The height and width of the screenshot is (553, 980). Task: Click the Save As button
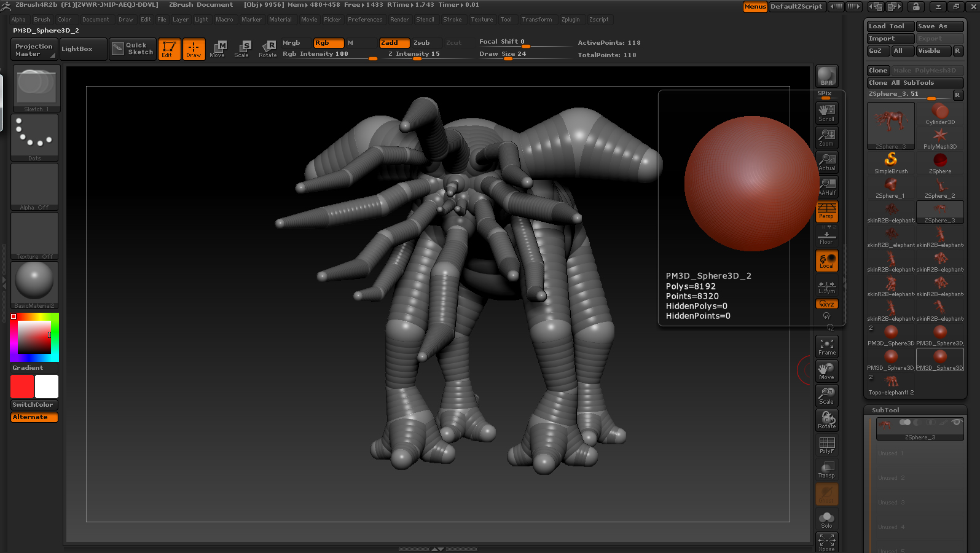[x=939, y=26]
